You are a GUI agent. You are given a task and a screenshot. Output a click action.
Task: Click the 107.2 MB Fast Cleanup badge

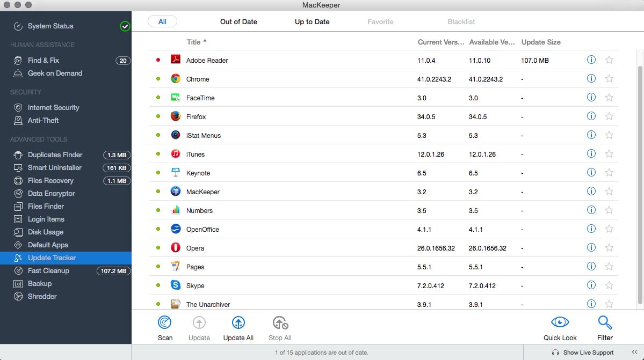tap(113, 271)
